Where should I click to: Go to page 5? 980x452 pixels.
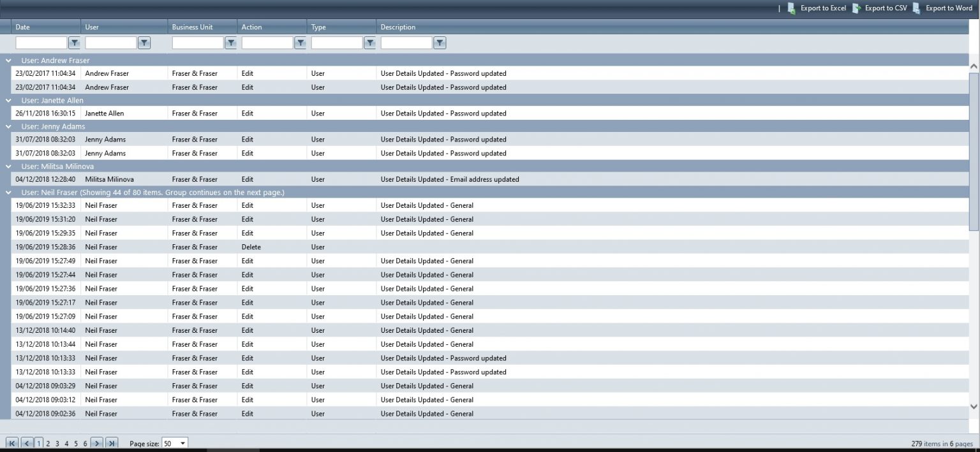pos(76,444)
